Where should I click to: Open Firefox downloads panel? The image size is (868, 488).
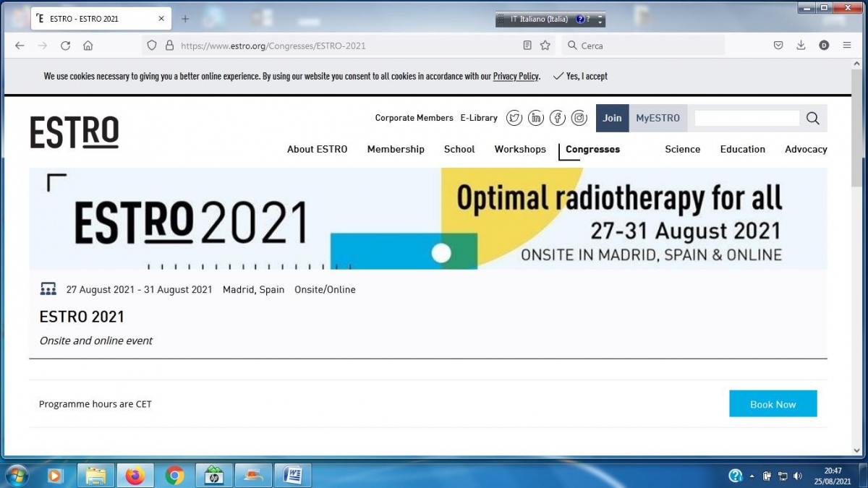(801, 46)
